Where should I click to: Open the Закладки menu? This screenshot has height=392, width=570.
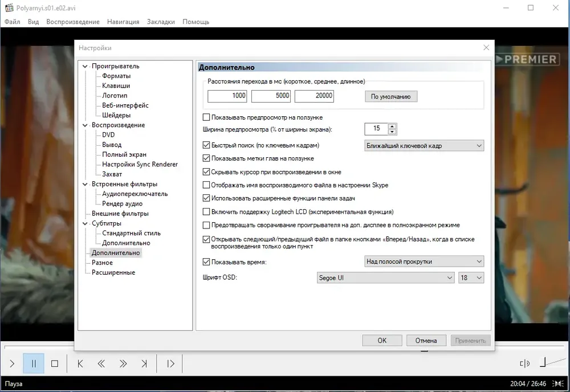pos(161,22)
